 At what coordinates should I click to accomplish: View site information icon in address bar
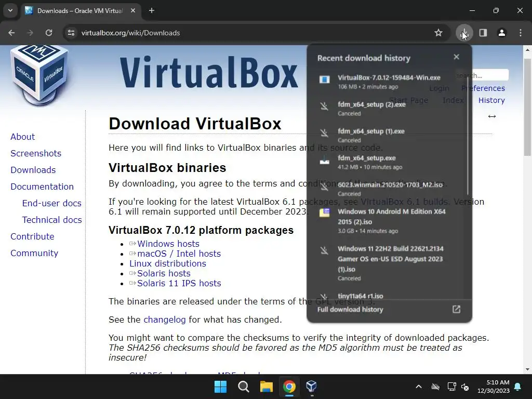[71, 33]
